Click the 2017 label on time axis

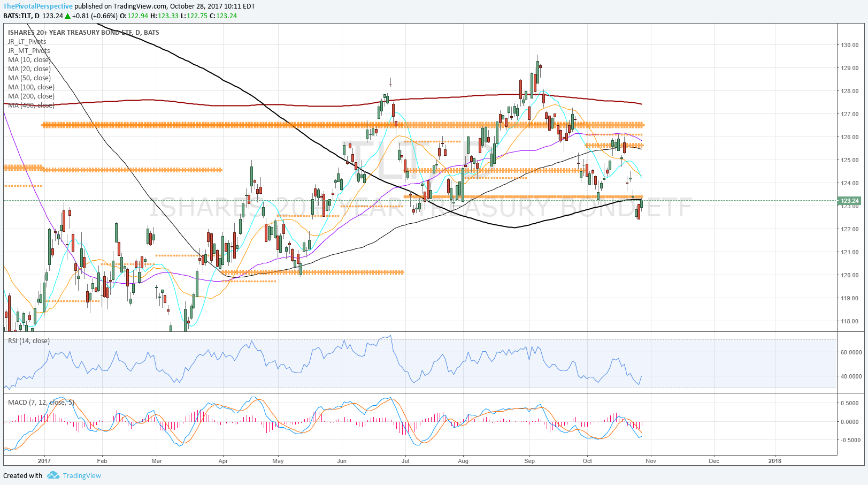point(44,461)
